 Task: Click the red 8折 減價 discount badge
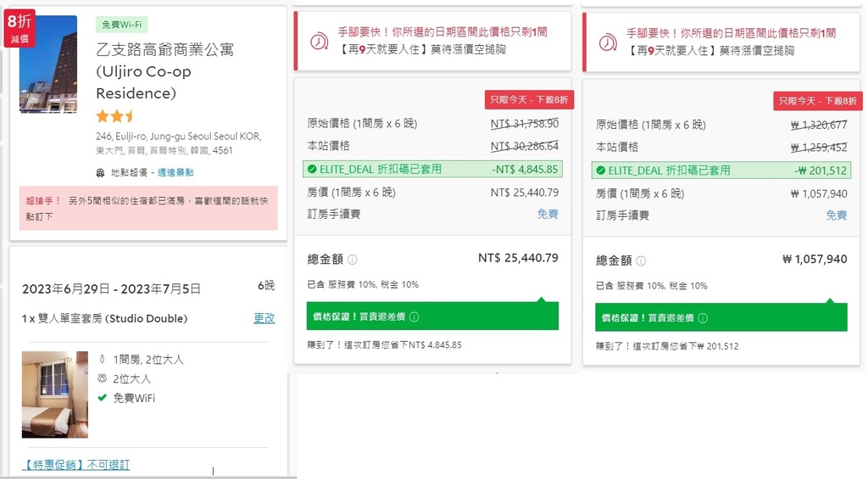[x=19, y=27]
